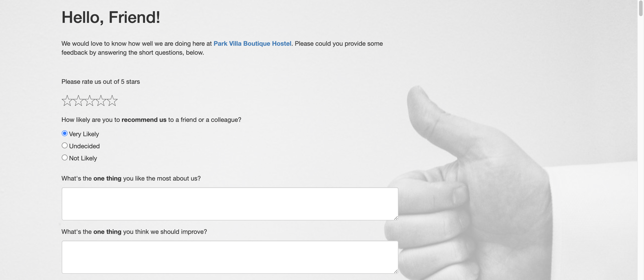This screenshot has width=644, height=280.
Task: Click the Undecided option label
Action: pyautogui.click(x=84, y=146)
